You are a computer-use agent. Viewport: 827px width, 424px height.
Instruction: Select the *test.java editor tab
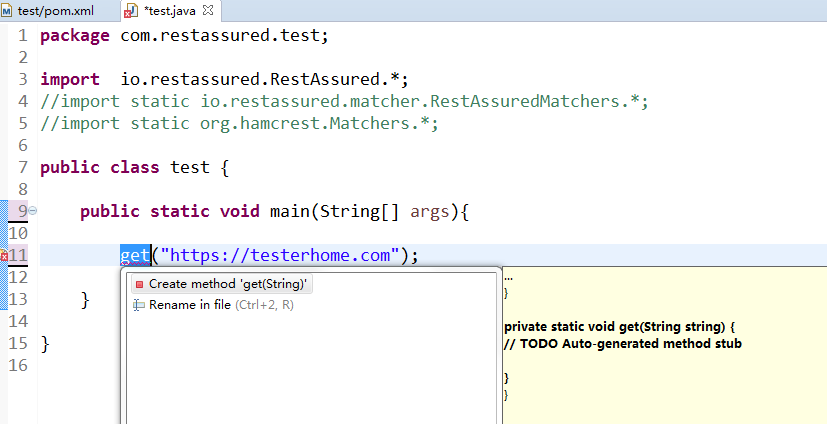coord(169,11)
